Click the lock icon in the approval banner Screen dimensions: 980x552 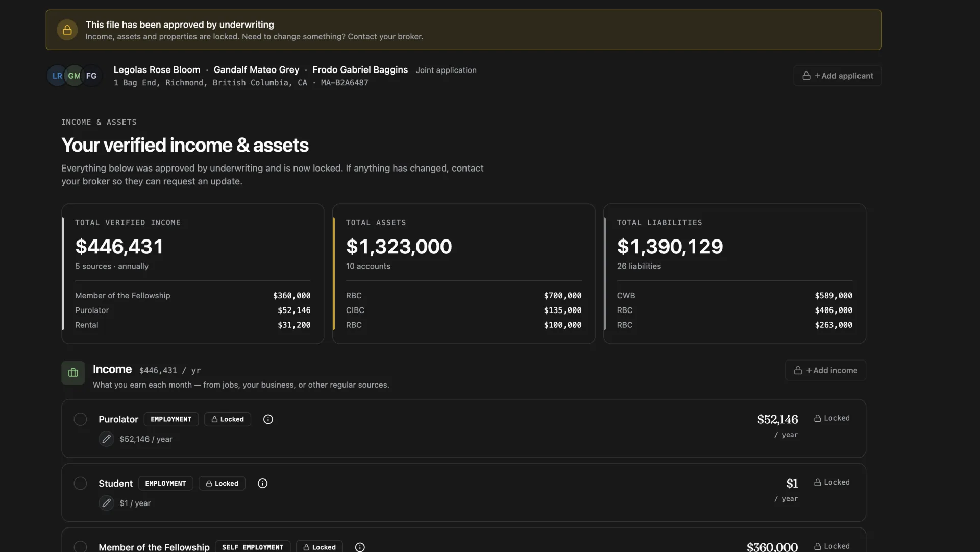67,30
